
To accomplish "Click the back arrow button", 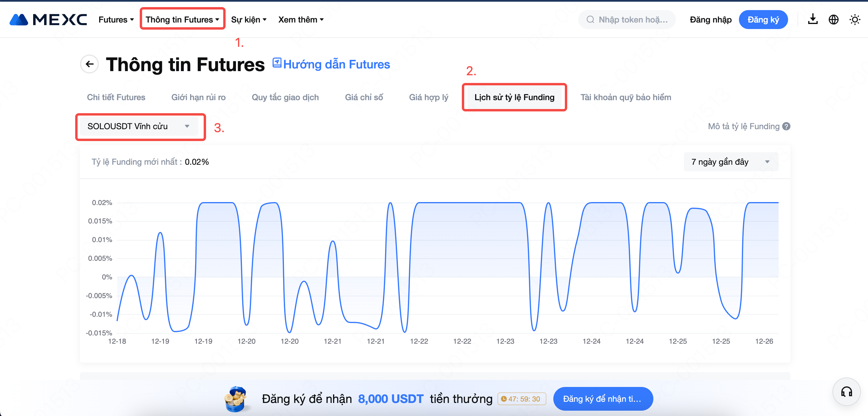I will coord(89,64).
